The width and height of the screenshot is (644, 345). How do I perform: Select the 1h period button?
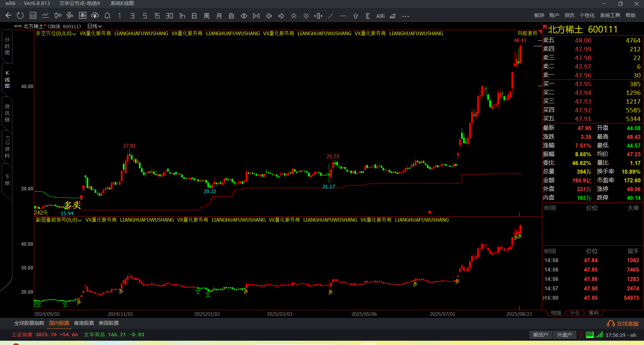pyautogui.click(x=182, y=15)
